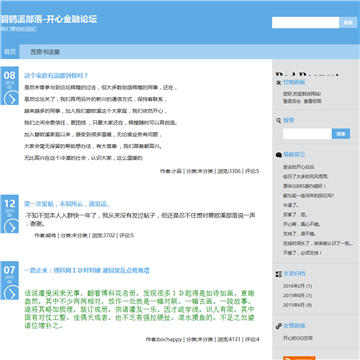Screen dimensions: 360x360
Task: Open the 文章归档 heading link
Action: (294, 274)
